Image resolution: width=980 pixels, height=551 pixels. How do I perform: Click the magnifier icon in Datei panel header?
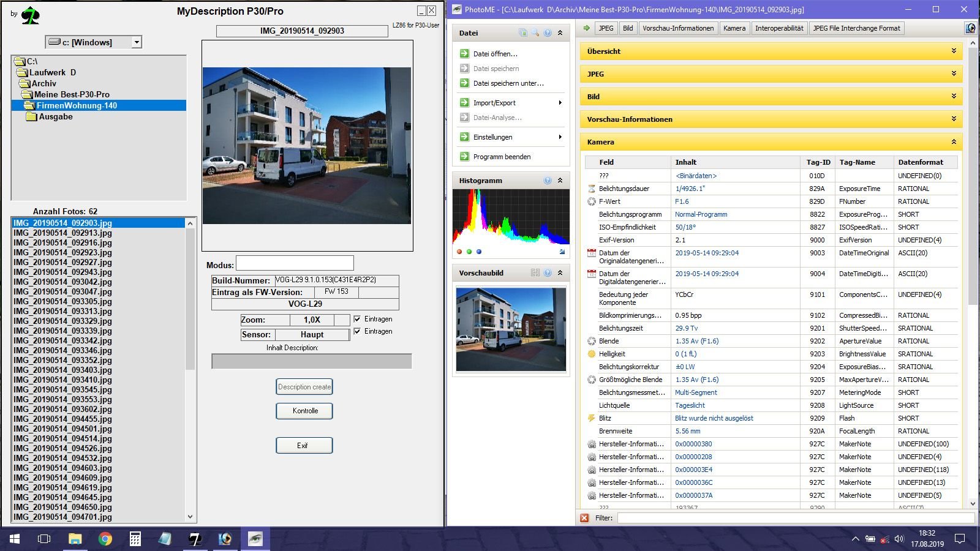[x=535, y=32]
